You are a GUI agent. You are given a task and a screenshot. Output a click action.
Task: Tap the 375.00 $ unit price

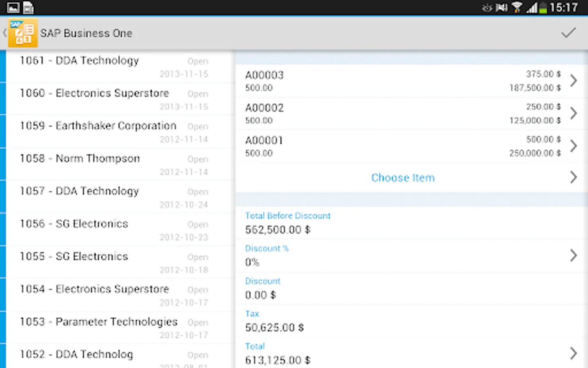tap(543, 74)
